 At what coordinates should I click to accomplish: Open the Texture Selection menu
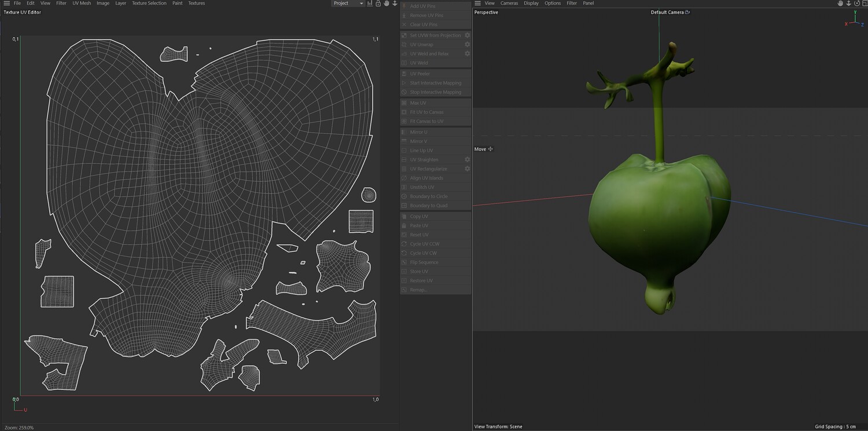[149, 3]
